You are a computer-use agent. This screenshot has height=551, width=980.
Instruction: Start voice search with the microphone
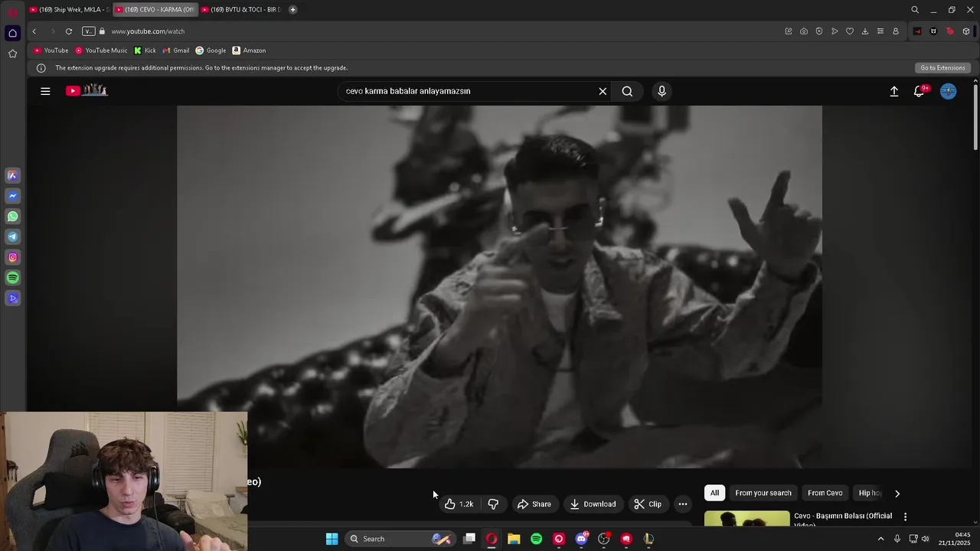pos(662,91)
